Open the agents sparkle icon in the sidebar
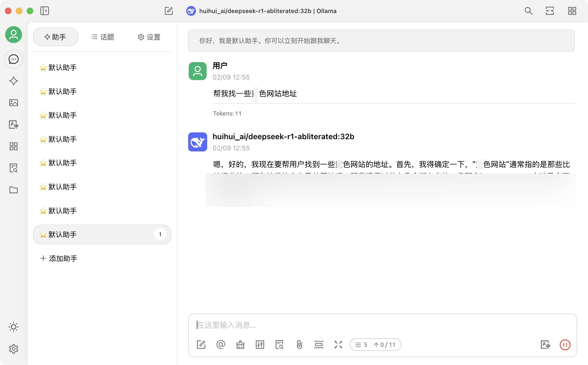 [x=14, y=81]
